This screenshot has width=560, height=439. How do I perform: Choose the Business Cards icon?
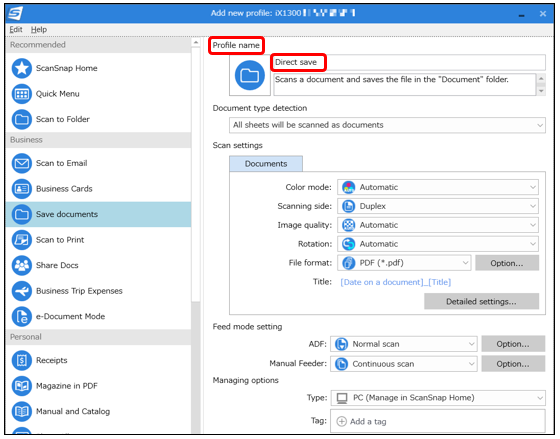tap(22, 189)
